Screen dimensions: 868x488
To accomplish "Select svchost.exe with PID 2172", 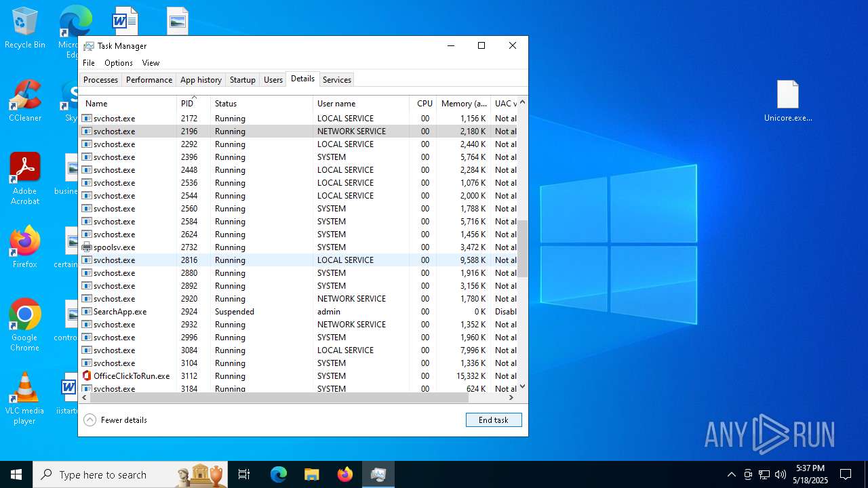I will click(x=298, y=119).
